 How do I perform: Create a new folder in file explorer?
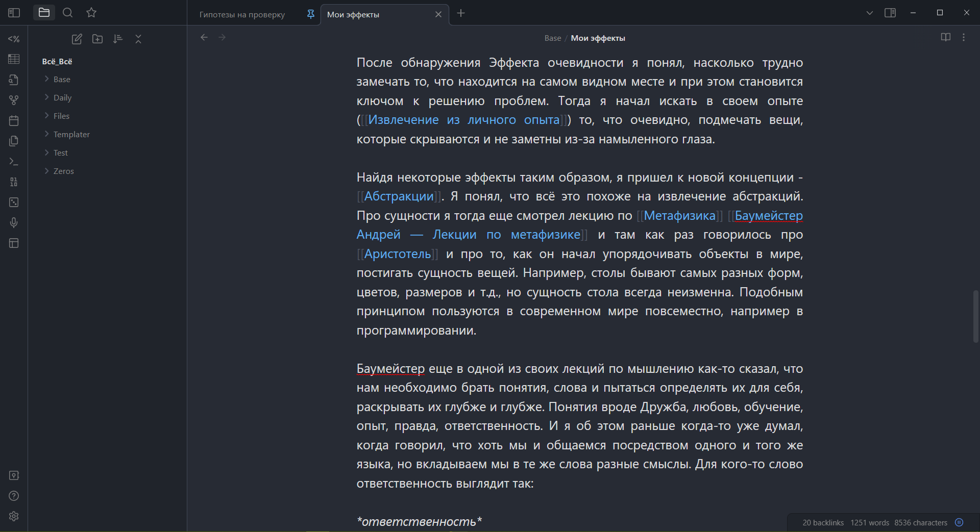click(97, 39)
